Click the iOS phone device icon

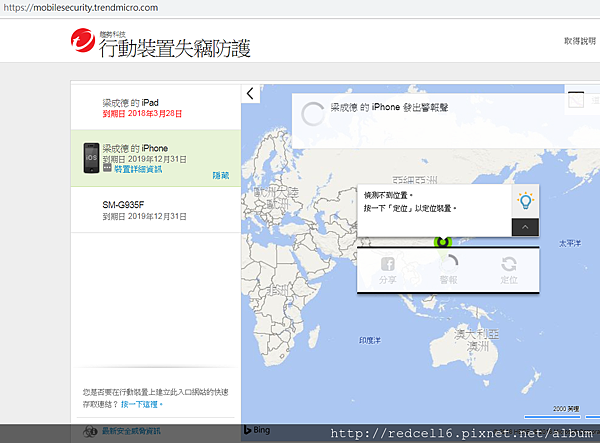pyautogui.click(x=91, y=158)
